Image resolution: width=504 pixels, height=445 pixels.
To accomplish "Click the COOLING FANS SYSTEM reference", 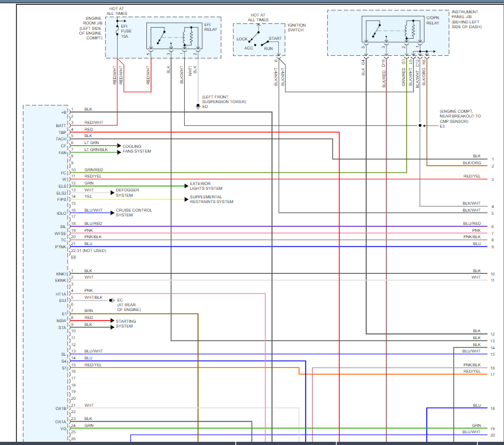I will point(137,149).
